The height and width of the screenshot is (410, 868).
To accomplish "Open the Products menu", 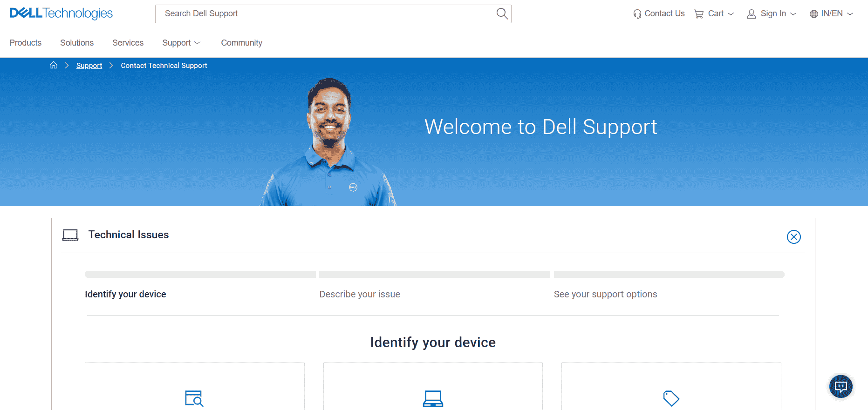I will point(25,43).
